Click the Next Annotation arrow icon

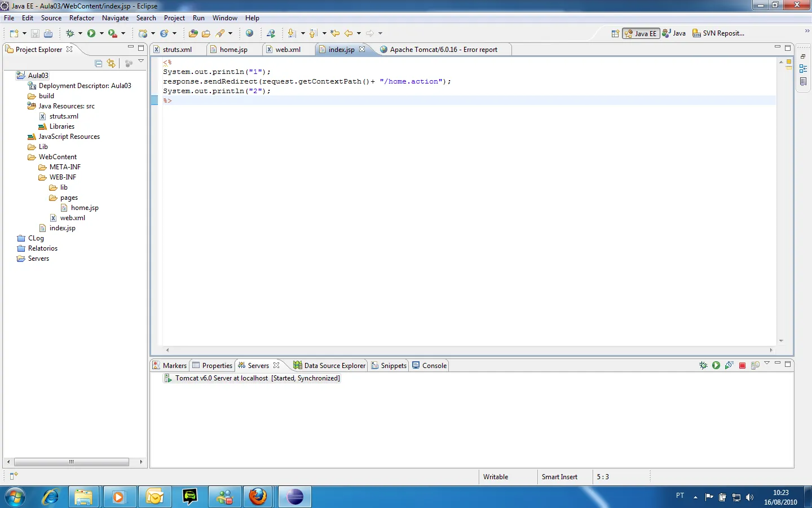point(292,33)
